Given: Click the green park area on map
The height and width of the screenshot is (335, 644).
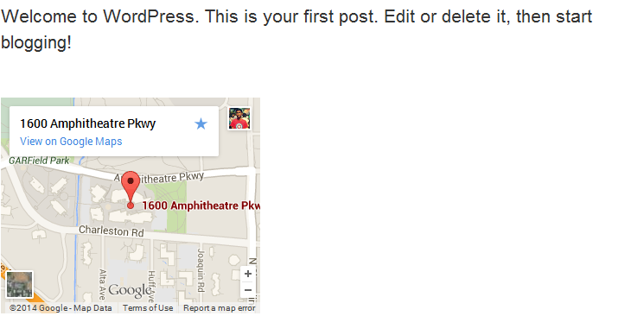Looking at the screenshot, I should click(172, 207).
